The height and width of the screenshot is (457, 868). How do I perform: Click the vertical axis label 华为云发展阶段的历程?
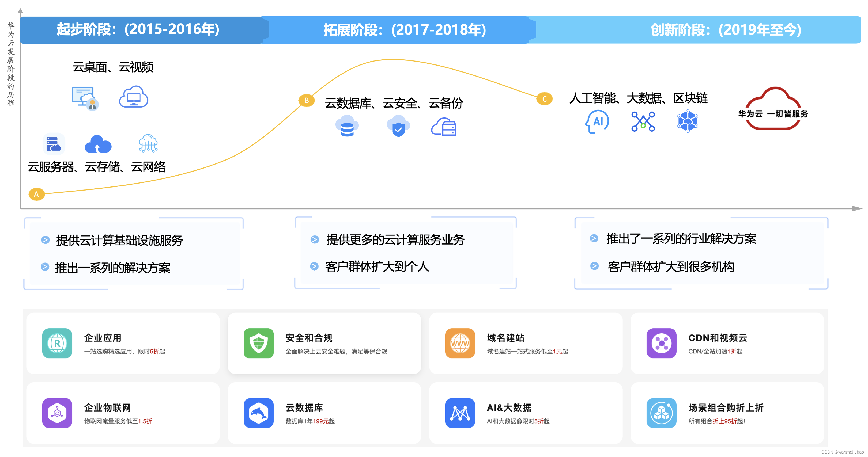point(11,64)
